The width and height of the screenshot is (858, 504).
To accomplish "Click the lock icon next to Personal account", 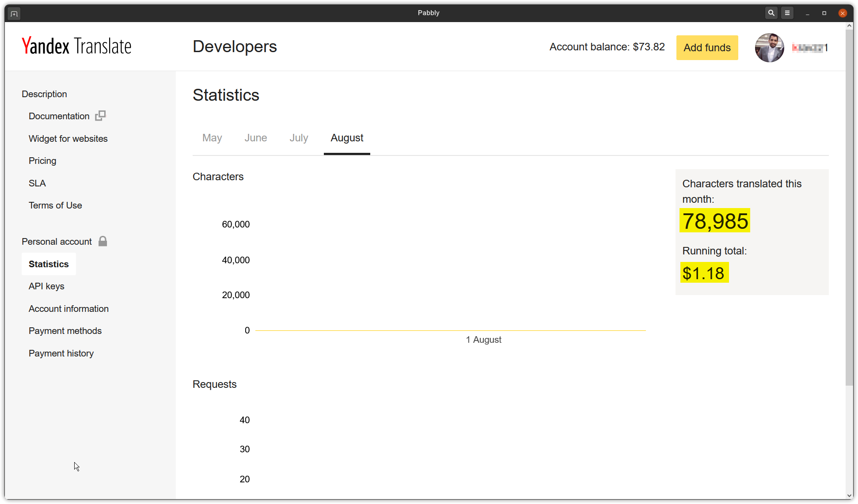I will [103, 241].
